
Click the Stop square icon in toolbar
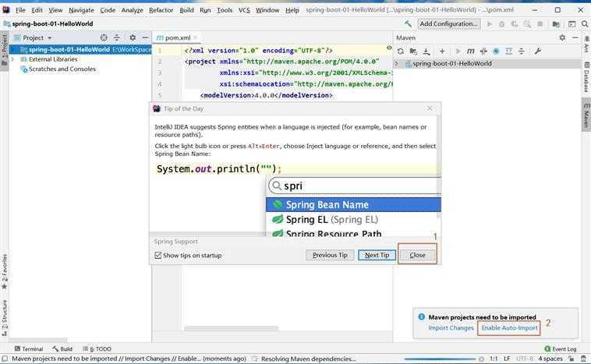click(x=540, y=24)
